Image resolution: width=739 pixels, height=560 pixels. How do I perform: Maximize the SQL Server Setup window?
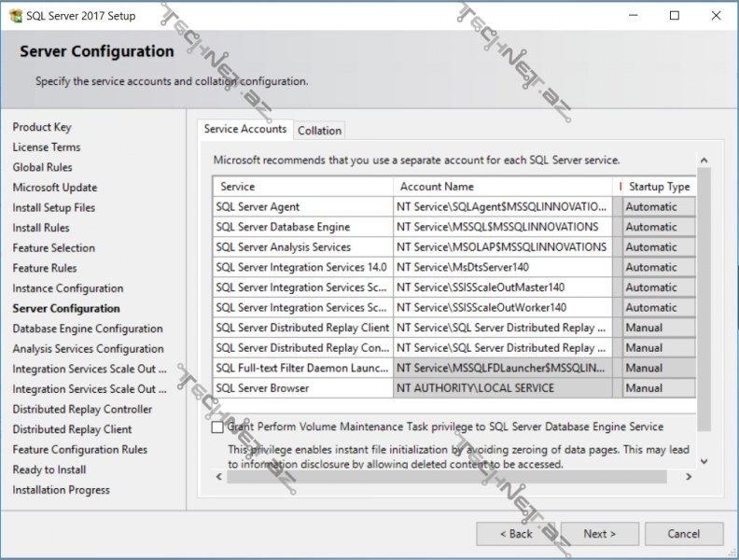tap(674, 16)
